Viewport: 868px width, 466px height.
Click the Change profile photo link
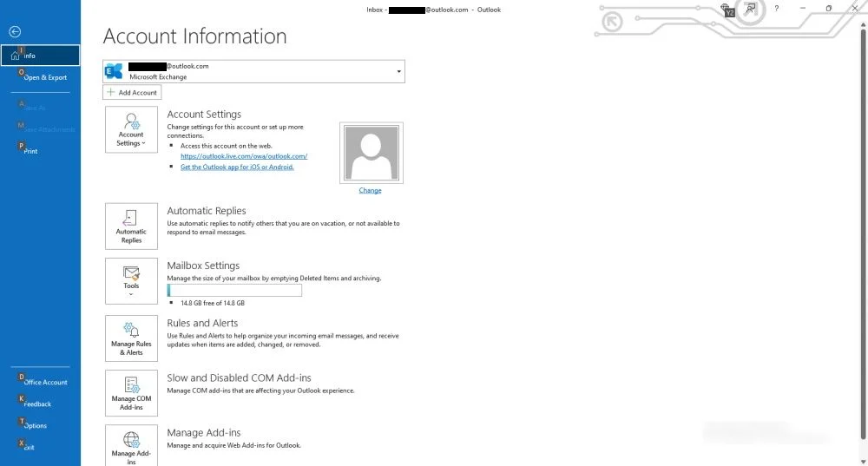(x=370, y=190)
